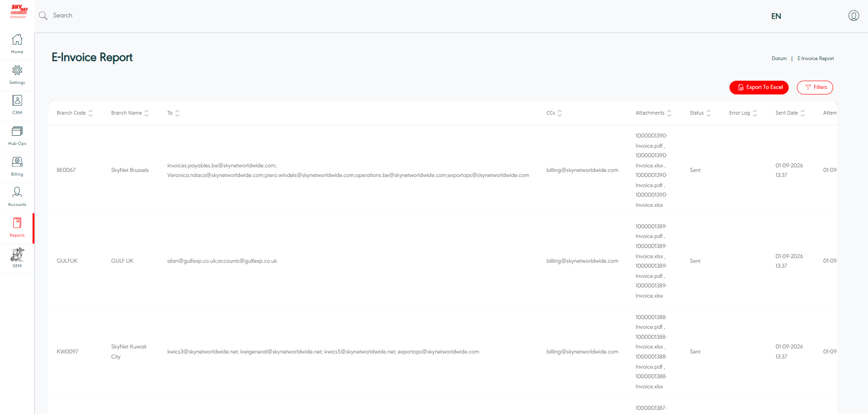Click 1000001389 attachments list
868x414 pixels.
(x=652, y=261)
